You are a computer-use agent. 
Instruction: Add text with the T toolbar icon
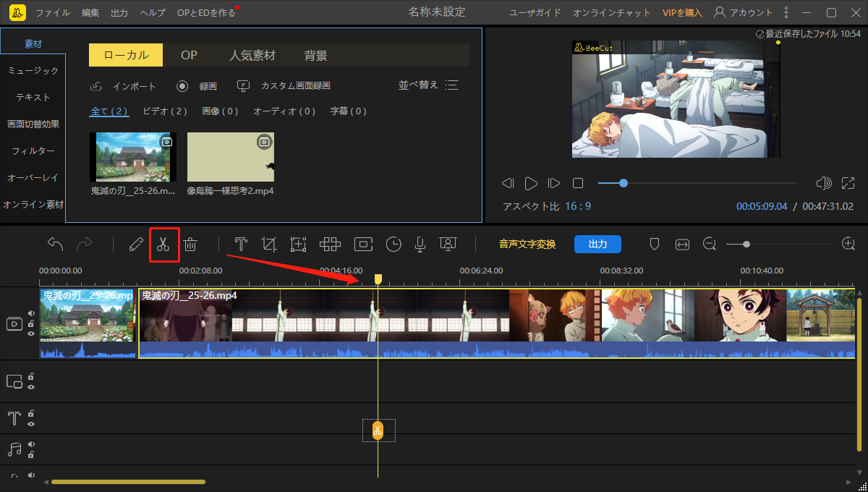pyautogui.click(x=241, y=245)
